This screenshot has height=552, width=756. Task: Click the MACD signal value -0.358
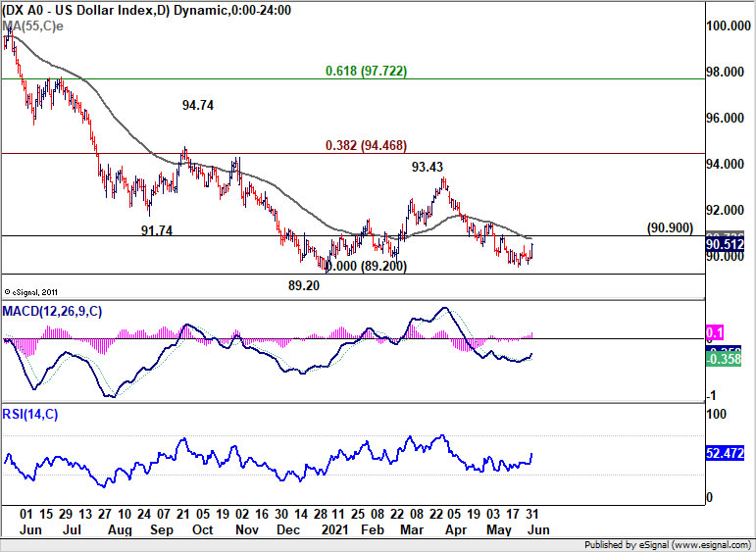pos(724,359)
